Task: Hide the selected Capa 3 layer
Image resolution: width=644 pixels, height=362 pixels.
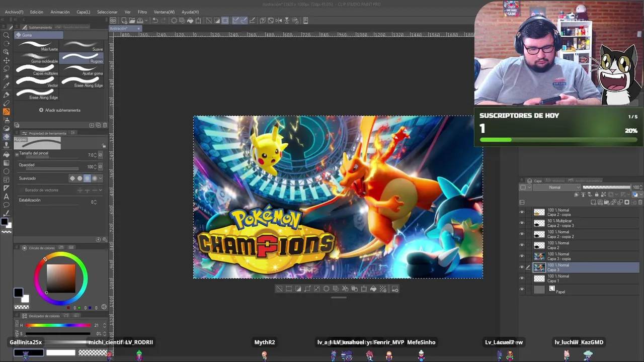Action: coord(522,267)
